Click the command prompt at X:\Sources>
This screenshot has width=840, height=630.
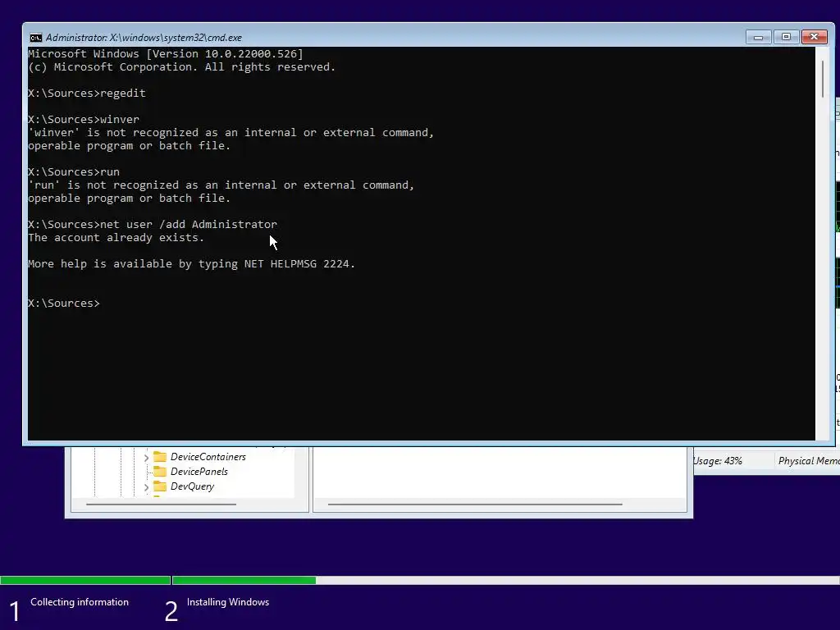pos(64,304)
